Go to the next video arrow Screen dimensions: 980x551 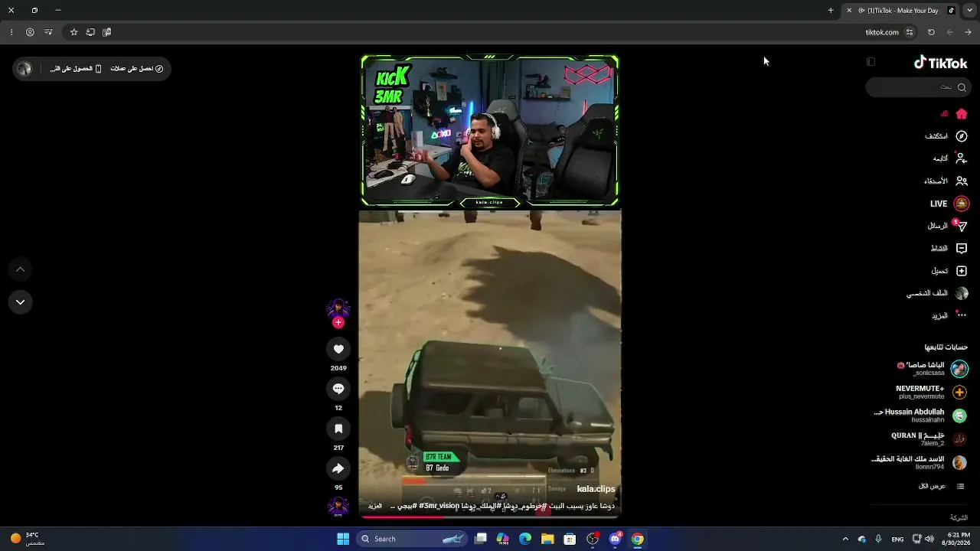click(x=21, y=302)
